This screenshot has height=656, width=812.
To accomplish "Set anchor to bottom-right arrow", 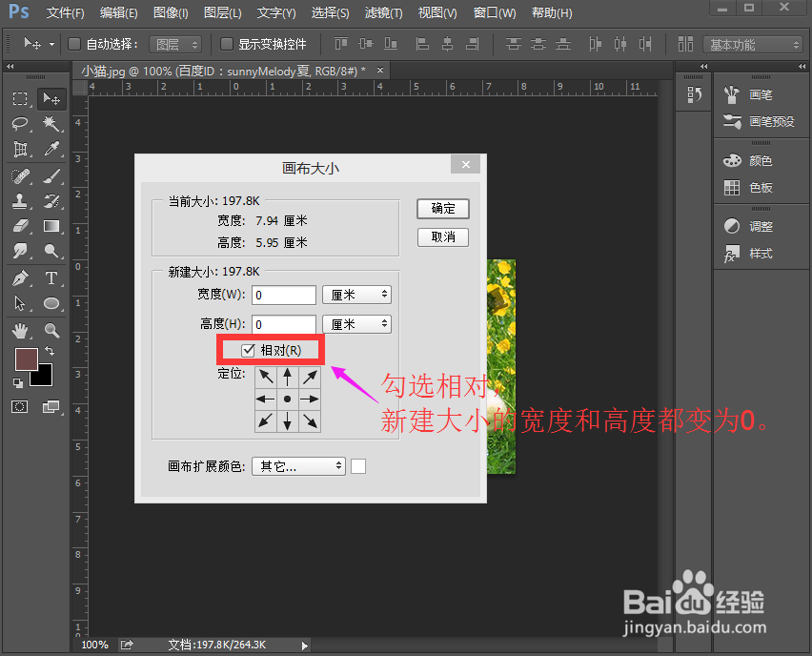I will pyautogui.click(x=310, y=421).
